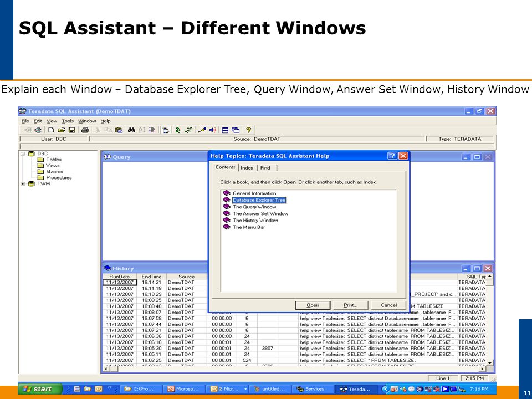Click the second green footprints icon

tap(188, 130)
